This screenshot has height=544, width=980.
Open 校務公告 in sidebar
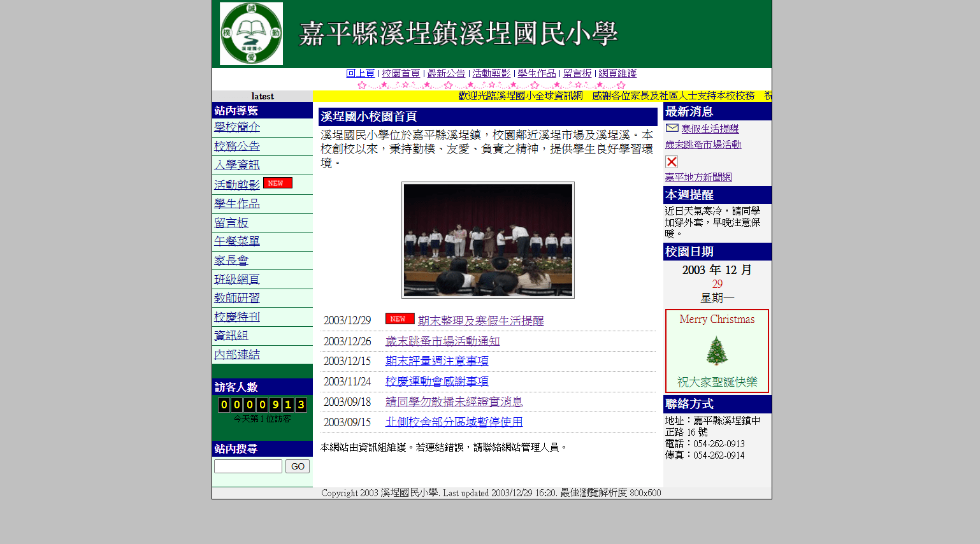(237, 147)
